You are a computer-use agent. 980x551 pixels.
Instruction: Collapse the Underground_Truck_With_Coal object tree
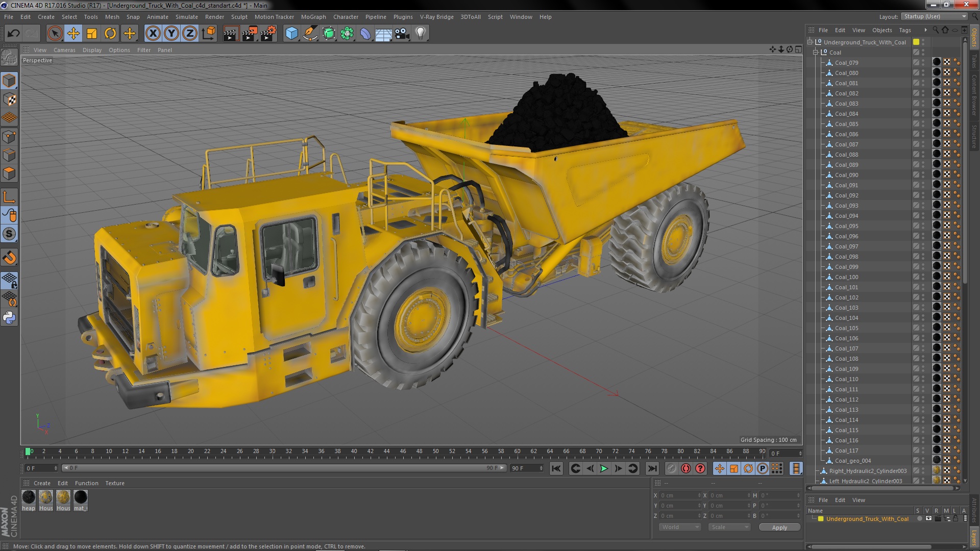click(x=810, y=42)
